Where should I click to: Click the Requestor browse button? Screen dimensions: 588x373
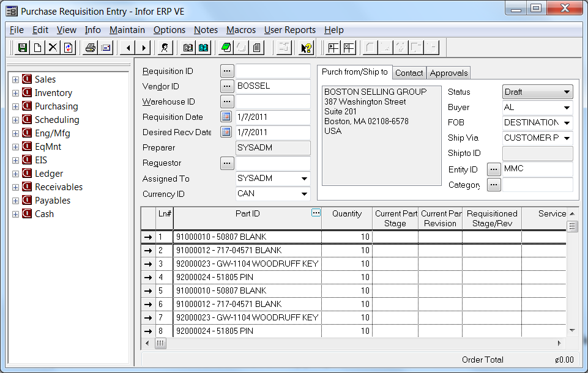(x=227, y=163)
